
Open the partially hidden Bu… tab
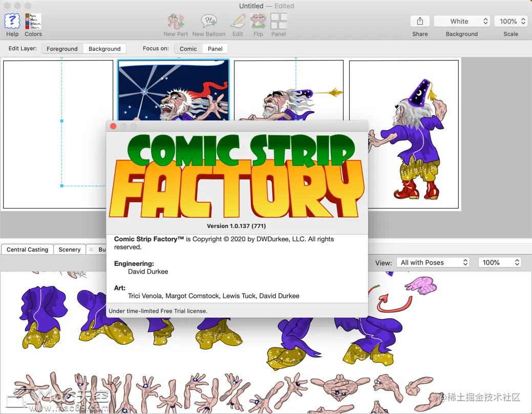[x=97, y=250]
